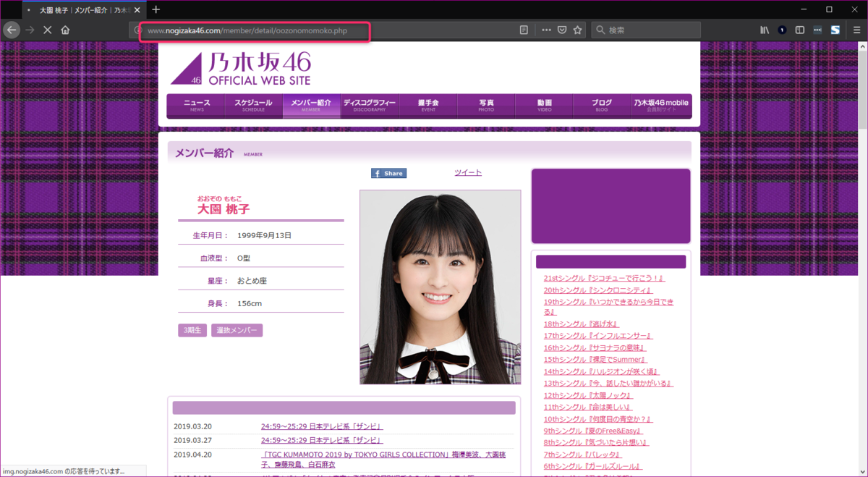The width and height of the screenshot is (868, 477).
Task: Go to 乃木坂46 official site logo
Action: tap(241, 69)
